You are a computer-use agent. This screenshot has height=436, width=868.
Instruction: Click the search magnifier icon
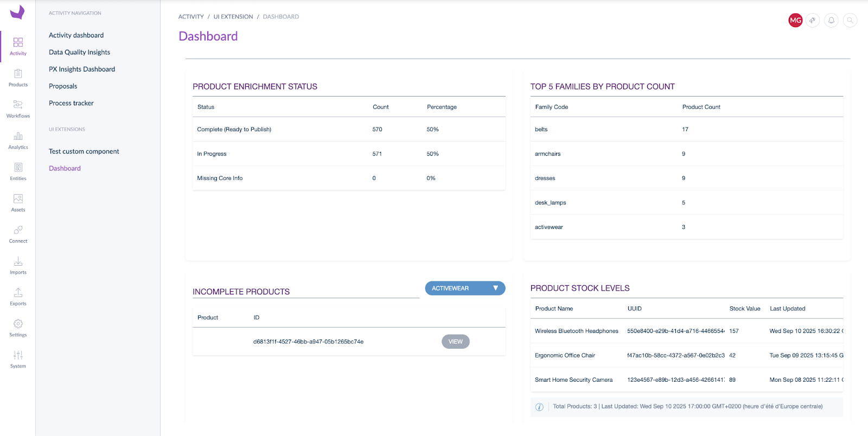click(850, 21)
